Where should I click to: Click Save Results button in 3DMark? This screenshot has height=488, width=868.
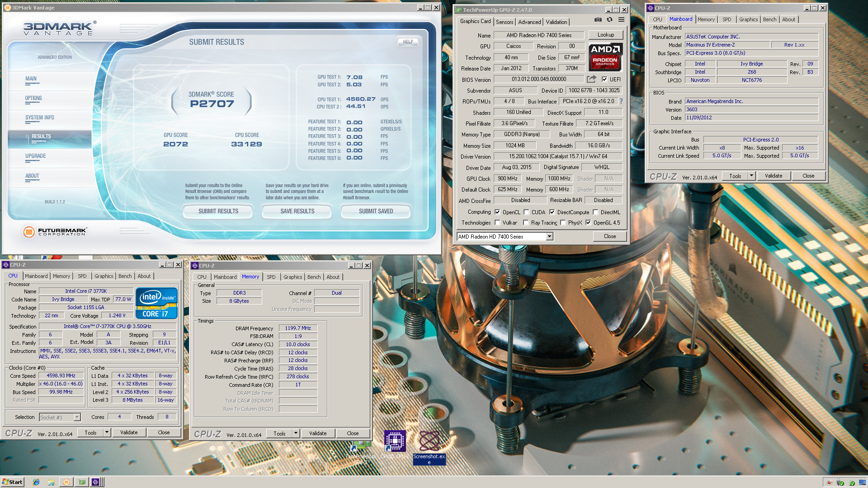[x=297, y=211]
